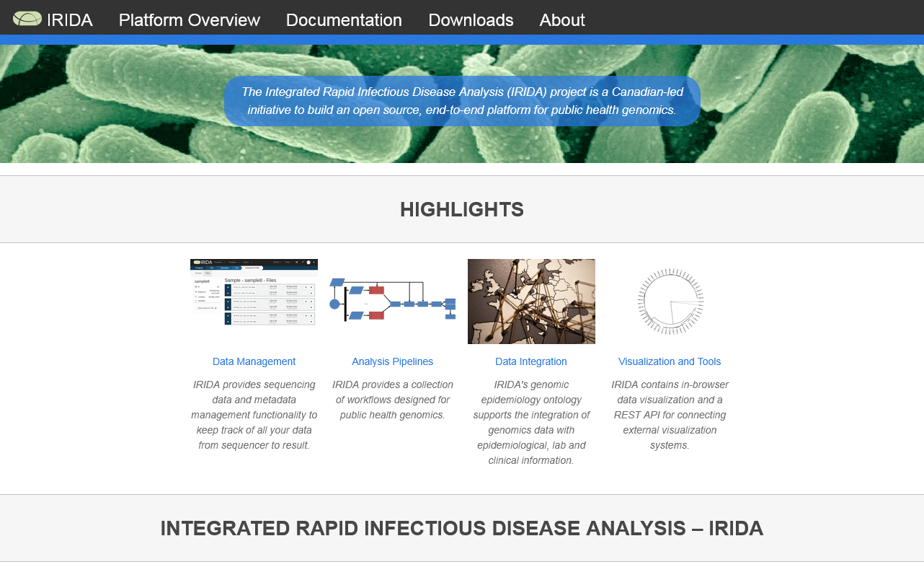Click the IRIDA bacteria logo icon

27,19
